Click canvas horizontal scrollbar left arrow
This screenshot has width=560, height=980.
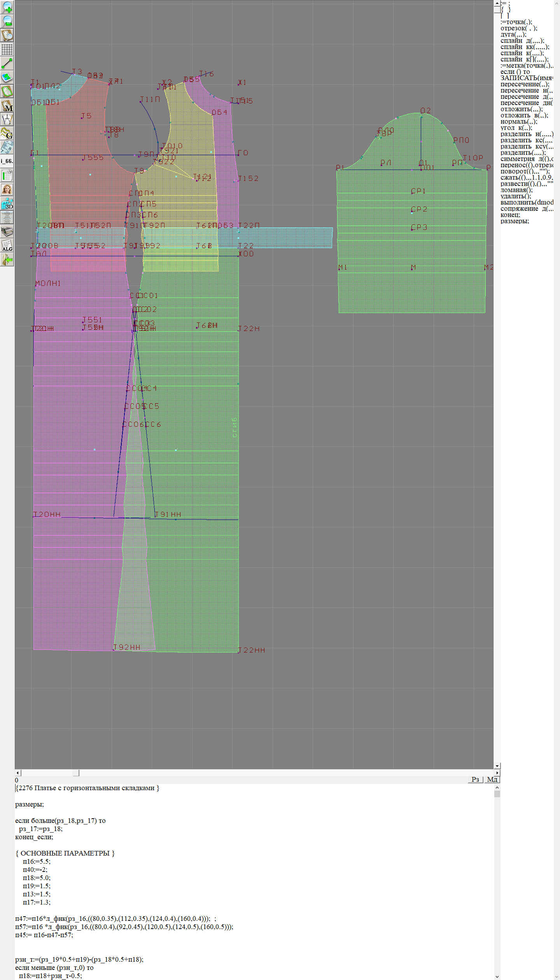pos(17,773)
